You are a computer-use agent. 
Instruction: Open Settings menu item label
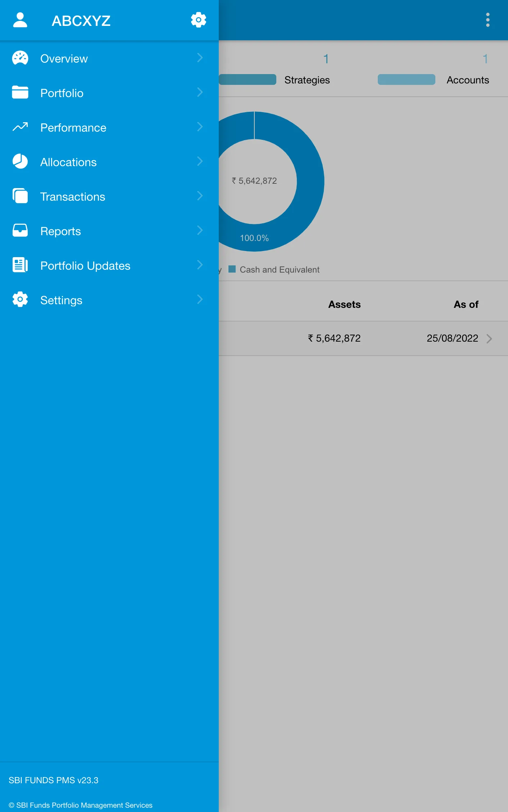[61, 300]
